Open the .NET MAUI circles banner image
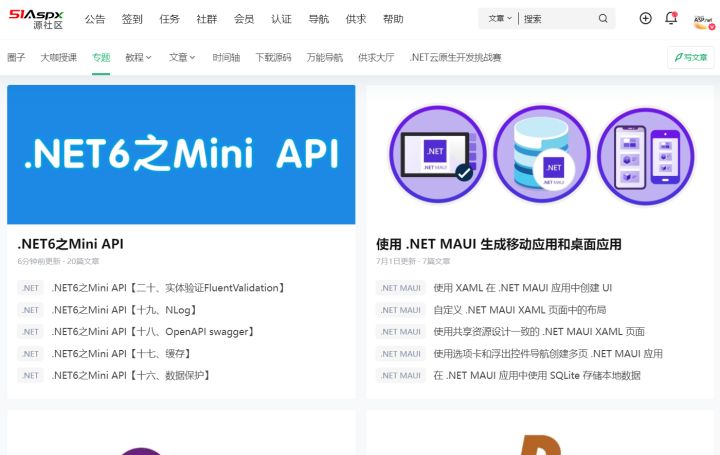Image resolution: width=720 pixels, height=455 pixels. coord(540,154)
